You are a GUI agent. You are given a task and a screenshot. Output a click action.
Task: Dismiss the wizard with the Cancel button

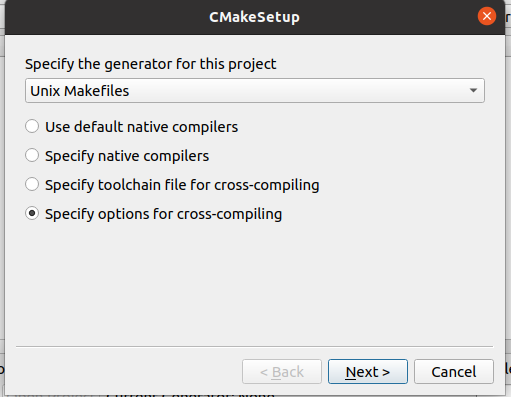click(x=454, y=371)
